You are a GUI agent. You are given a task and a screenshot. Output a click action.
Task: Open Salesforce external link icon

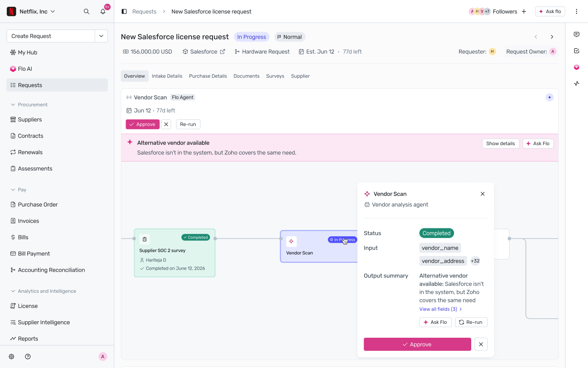223,52
